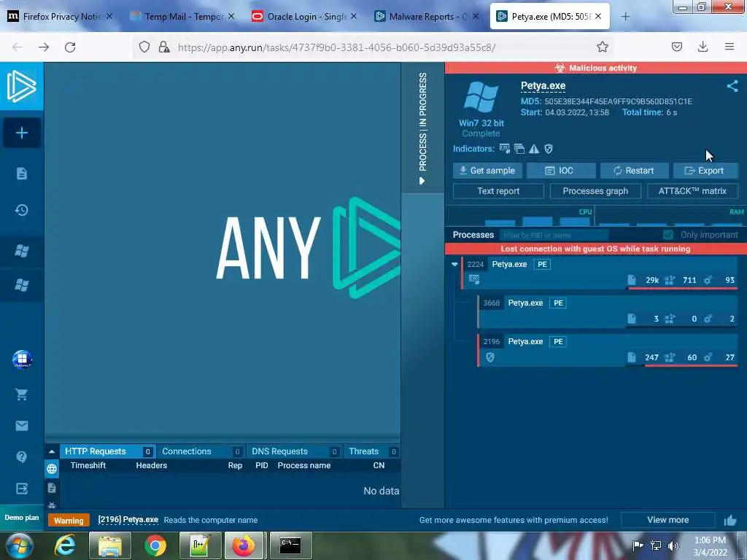Click the second indicator (windows) icon
Image resolution: width=747 pixels, height=560 pixels.
519,149
